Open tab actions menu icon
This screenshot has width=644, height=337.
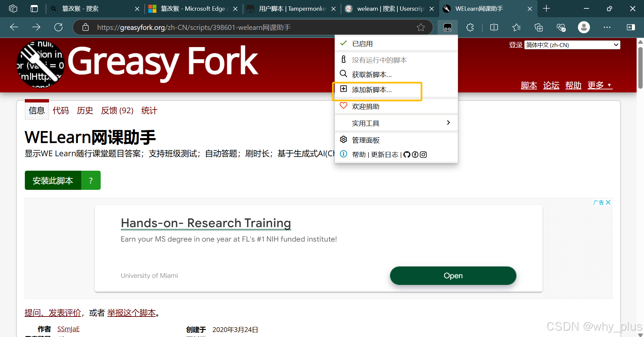[x=34, y=8]
